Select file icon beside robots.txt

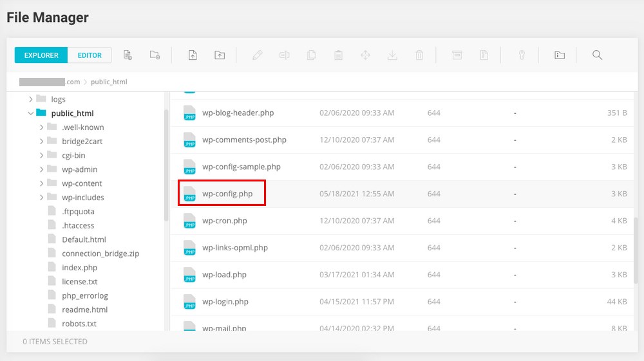(x=52, y=323)
